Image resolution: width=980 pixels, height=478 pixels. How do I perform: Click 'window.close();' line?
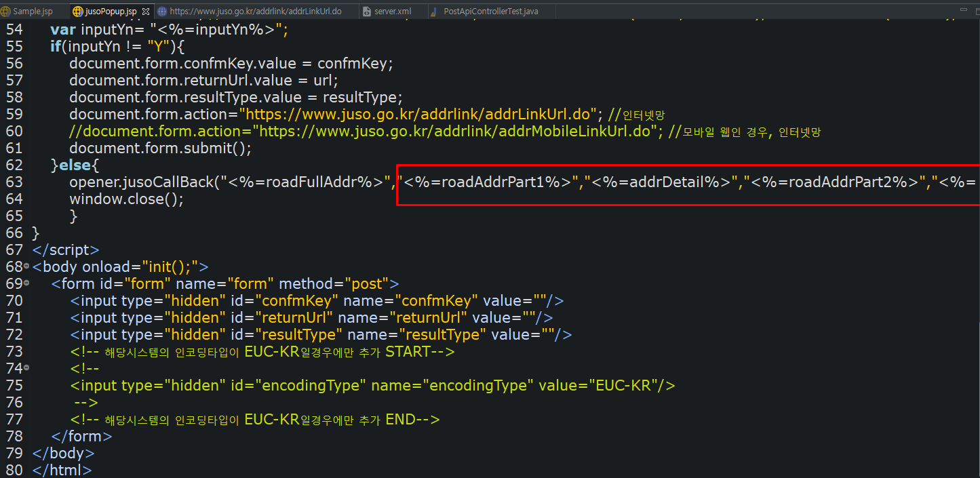[126, 199]
